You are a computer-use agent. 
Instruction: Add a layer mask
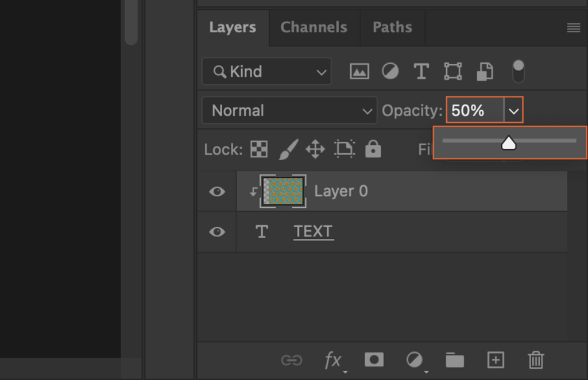click(x=374, y=360)
